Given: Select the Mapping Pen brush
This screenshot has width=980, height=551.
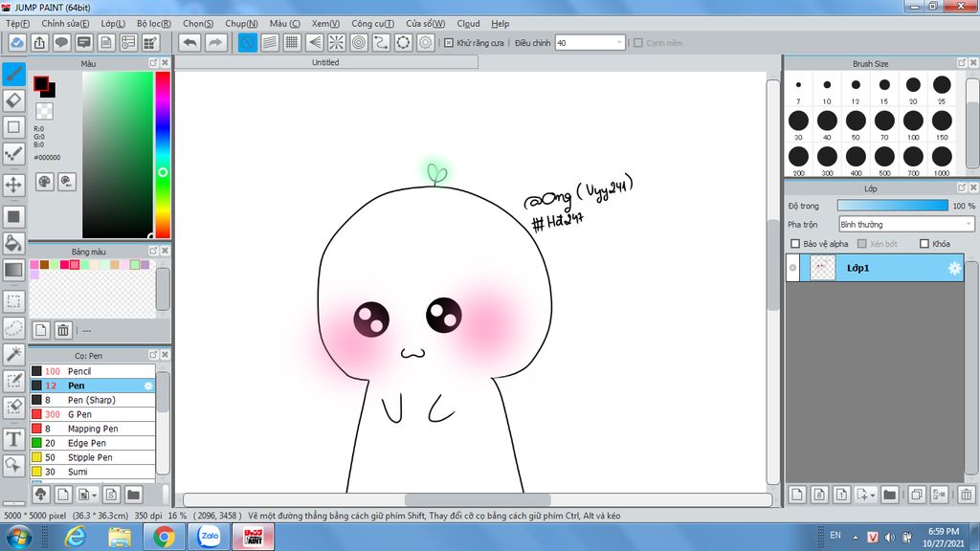Looking at the screenshot, I should tap(93, 429).
